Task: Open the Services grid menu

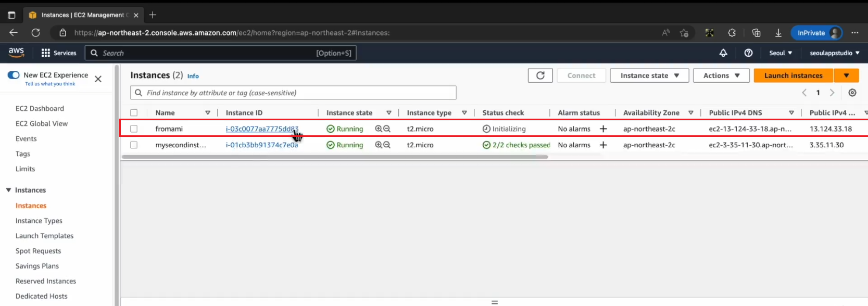Action: pos(58,53)
